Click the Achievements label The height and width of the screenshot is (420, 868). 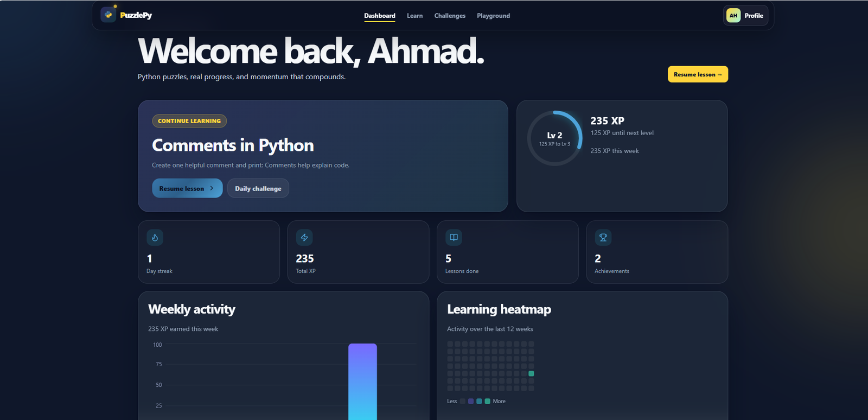pyautogui.click(x=612, y=271)
